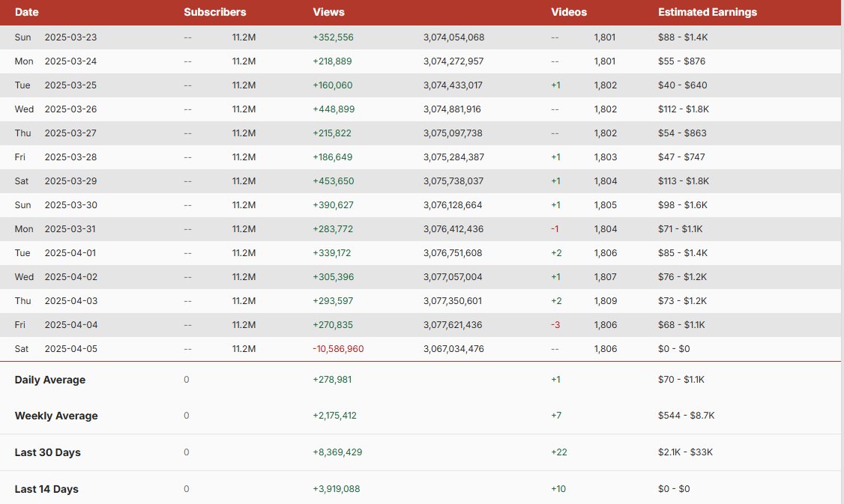844x504 pixels.
Task: Click the $47 - $747 earnings estimate
Action: (681, 157)
